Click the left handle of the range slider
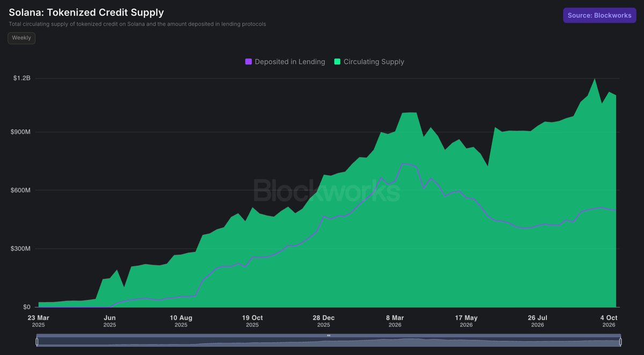 (37, 342)
